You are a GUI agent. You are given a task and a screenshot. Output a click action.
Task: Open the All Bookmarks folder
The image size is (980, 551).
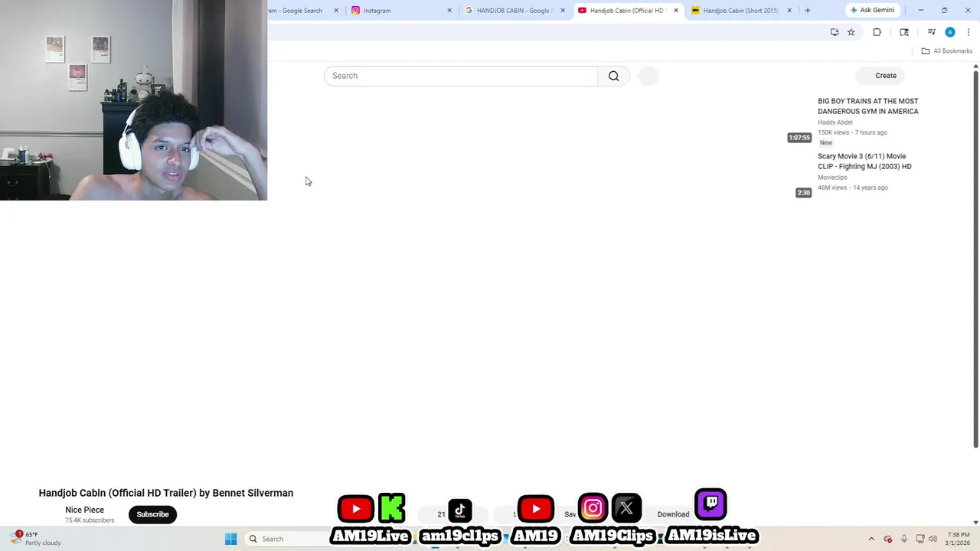[946, 51]
